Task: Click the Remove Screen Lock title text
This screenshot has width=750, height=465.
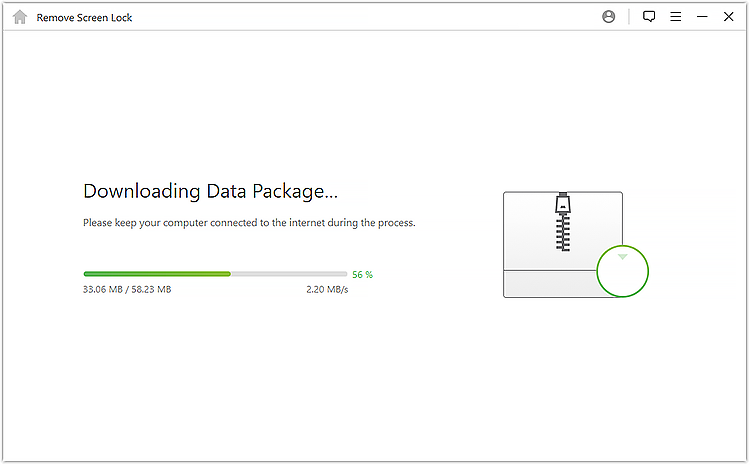Action: point(84,18)
